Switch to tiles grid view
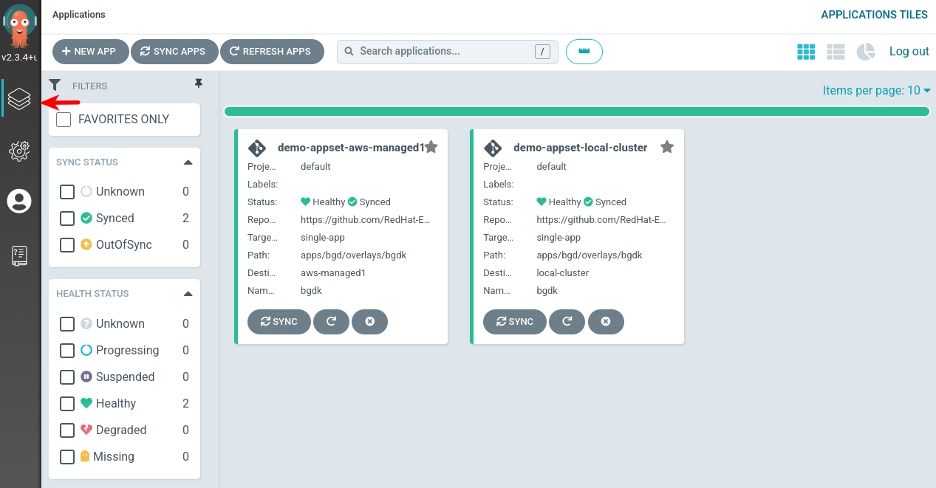The width and height of the screenshot is (936, 488). coord(806,52)
